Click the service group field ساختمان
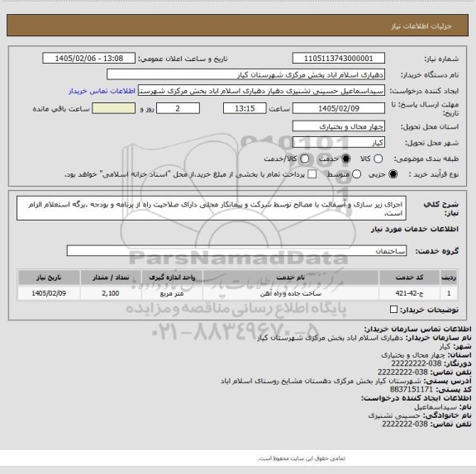This screenshot has height=474, width=476. click(x=236, y=251)
